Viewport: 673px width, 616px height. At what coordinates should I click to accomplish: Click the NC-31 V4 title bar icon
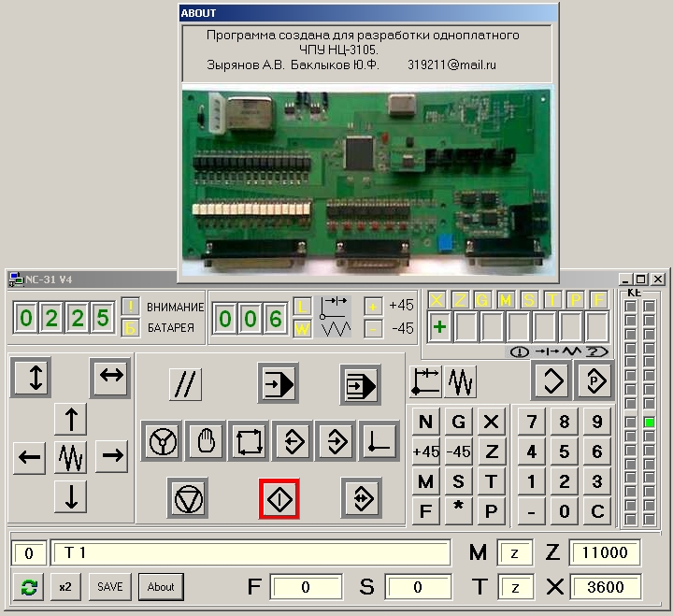click(16, 279)
